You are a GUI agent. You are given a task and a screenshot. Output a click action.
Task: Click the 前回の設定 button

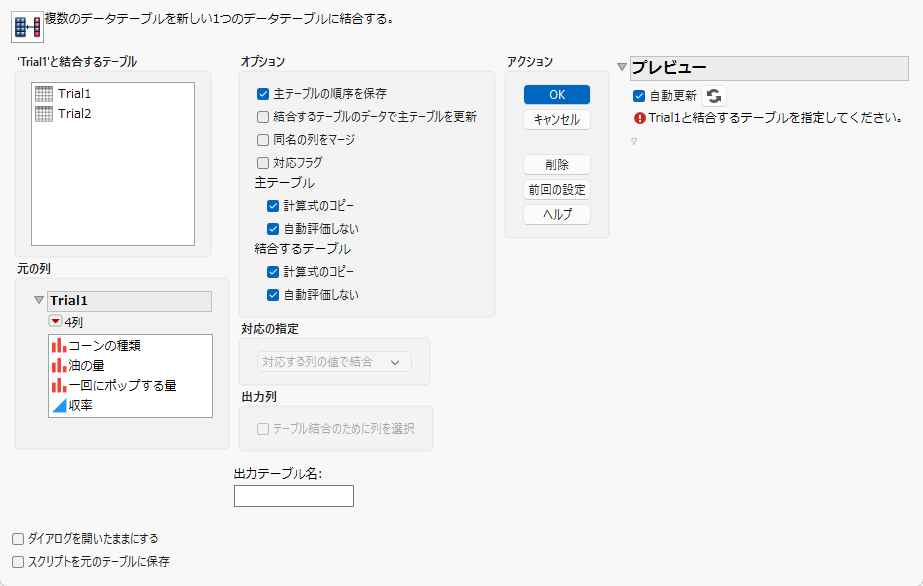pos(557,189)
